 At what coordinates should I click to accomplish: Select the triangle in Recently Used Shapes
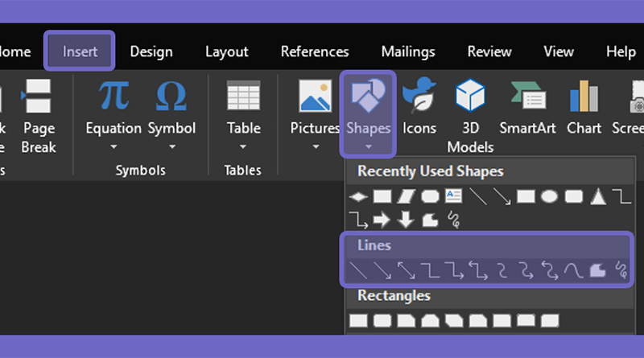(x=598, y=196)
